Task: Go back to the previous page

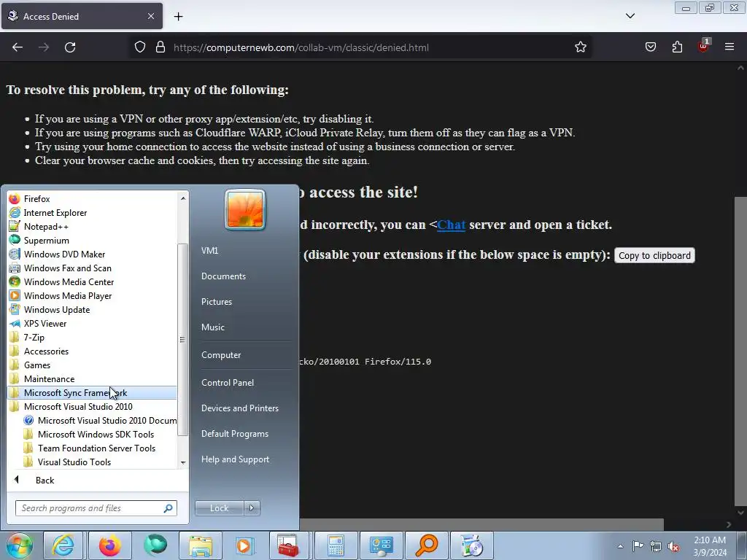Action: (x=18, y=47)
